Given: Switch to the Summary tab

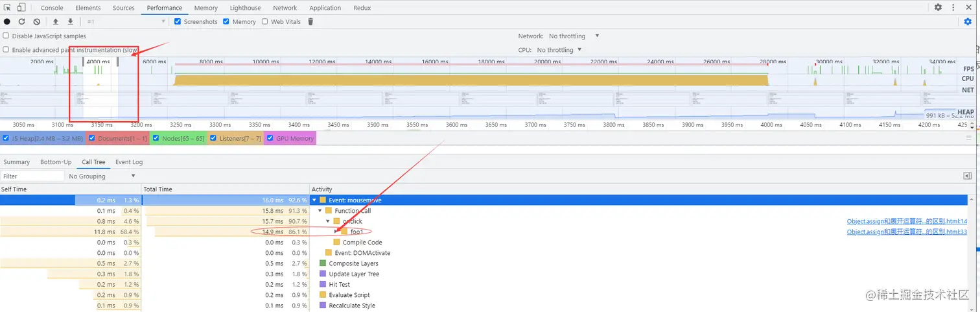Looking at the screenshot, I should 16,162.
